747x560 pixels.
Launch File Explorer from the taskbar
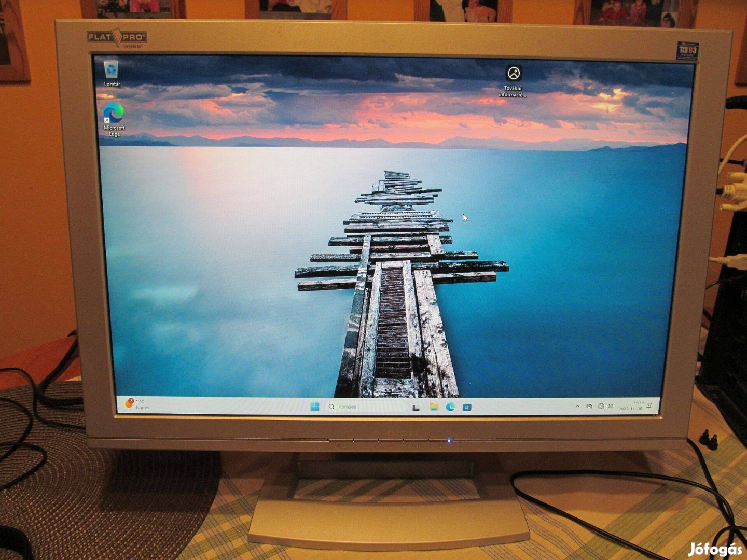tap(434, 407)
